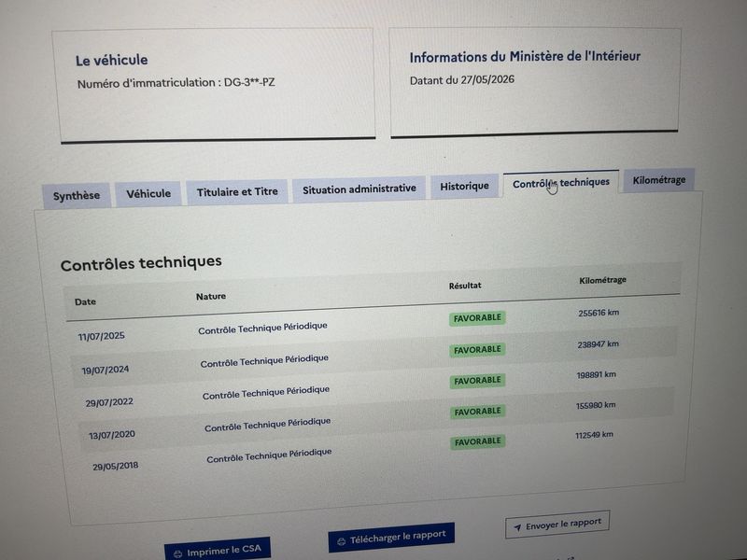Image resolution: width=747 pixels, height=560 pixels.
Task: Open the Kilométrage tab
Action: click(659, 180)
